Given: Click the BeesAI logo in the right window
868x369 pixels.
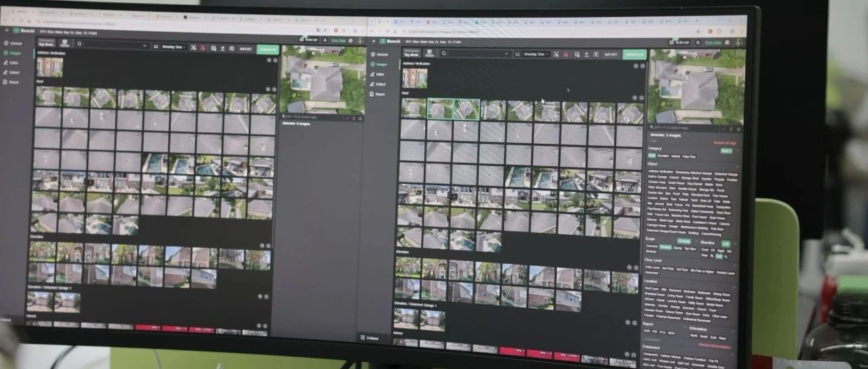Looking at the screenshot, I should point(390,41).
